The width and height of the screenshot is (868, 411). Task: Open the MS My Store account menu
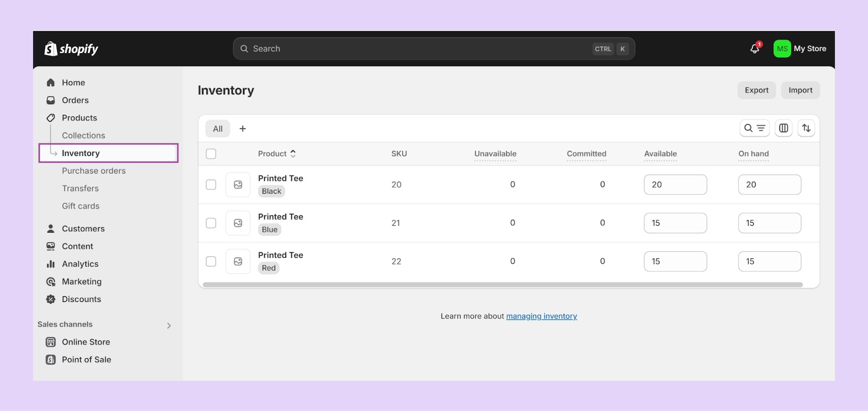coord(799,48)
